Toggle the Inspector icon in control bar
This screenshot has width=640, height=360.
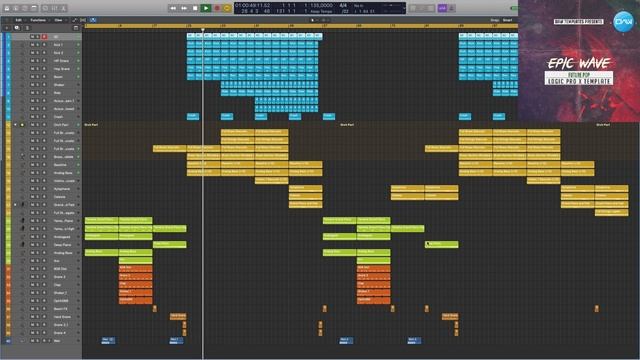[16, 8]
